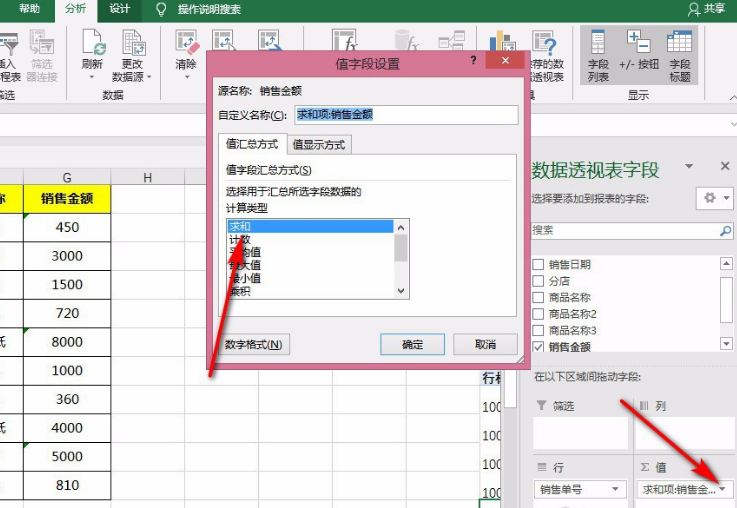This screenshot has width=737, height=508.
Task: Open the PivotTable Fields pane options arrow
Action: 689,166
